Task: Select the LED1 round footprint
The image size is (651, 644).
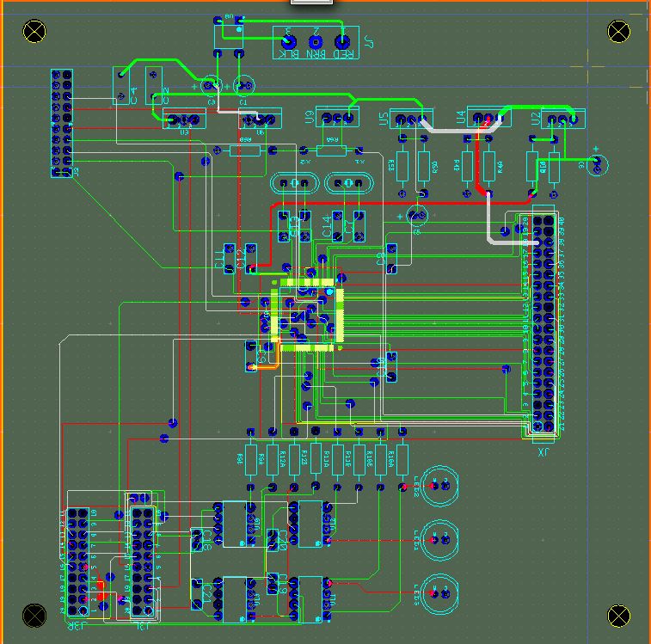Action: 439,540
